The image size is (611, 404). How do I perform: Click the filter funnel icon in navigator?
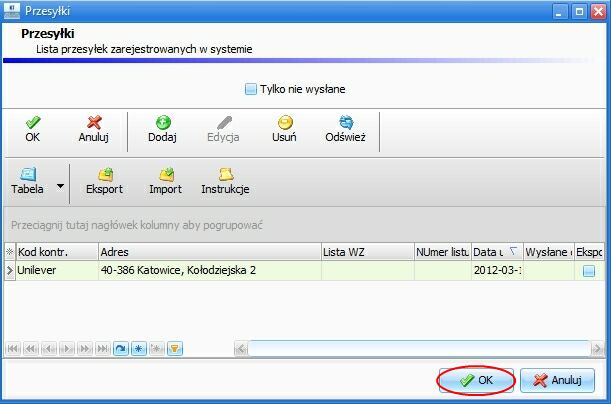click(x=175, y=348)
